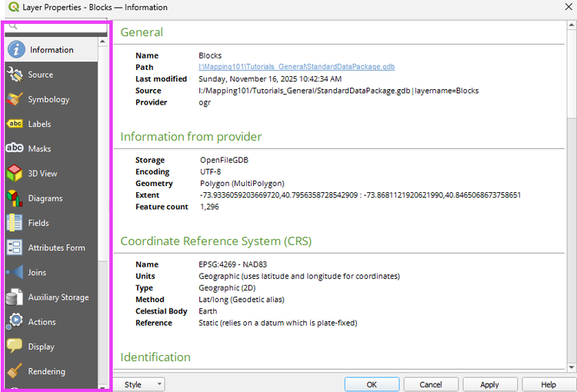The height and width of the screenshot is (392, 577).
Task: Switch to the Symbology tab label
Action: (48, 100)
